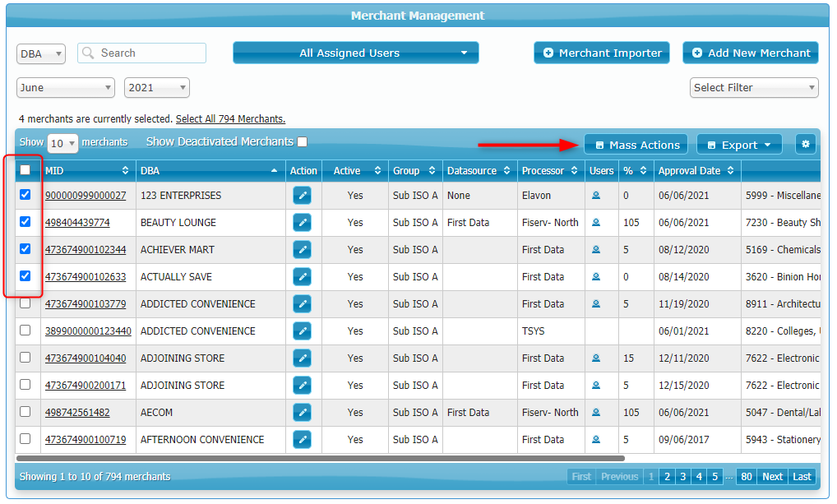The height and width of the screenshot is (504, 837).
Task: Open users icon in row 473674900103779
Action: pos(596,303)
